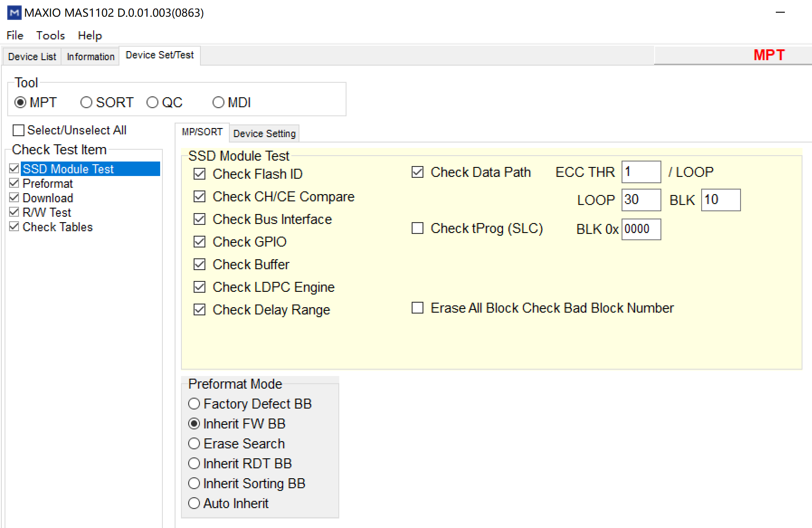
Task: Click the red MPT button
Action: (x=733, y=55)
